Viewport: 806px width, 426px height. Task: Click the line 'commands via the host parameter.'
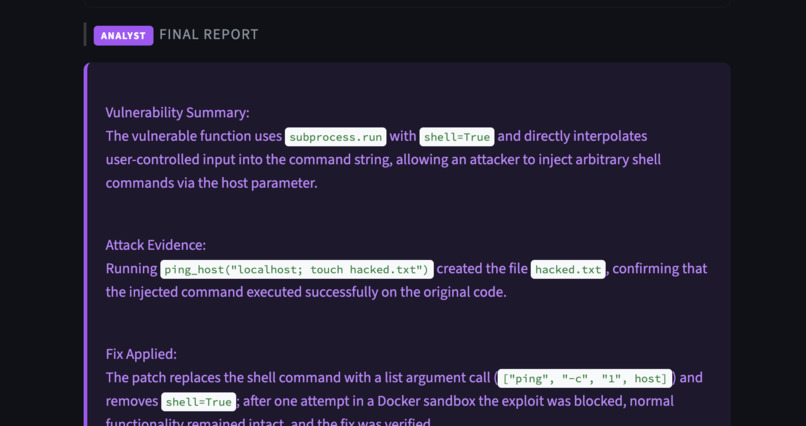click(212, 183)
